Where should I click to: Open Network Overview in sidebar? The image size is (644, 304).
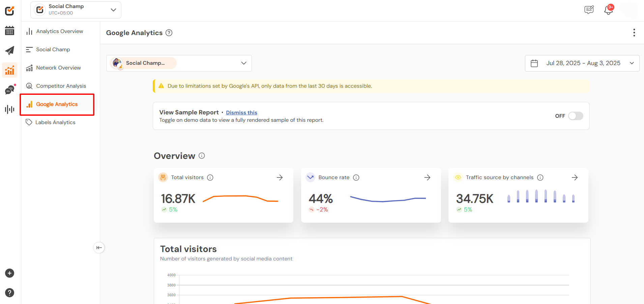(x=58, y=68)
